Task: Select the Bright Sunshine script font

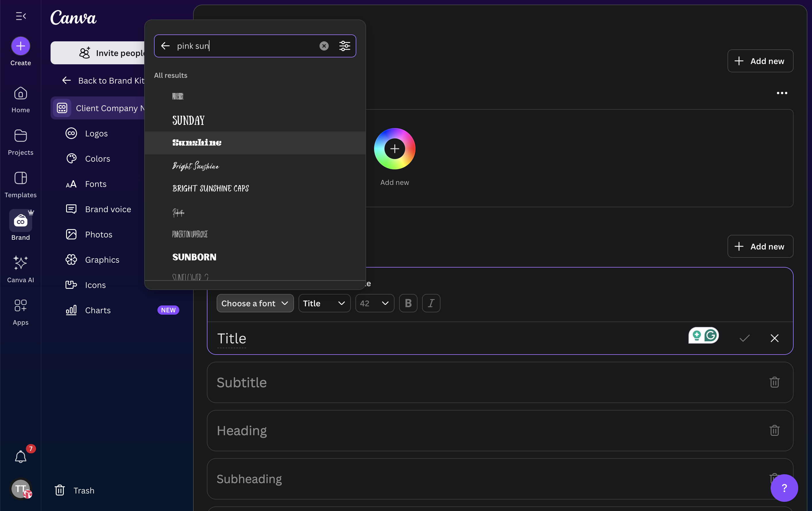Action: [255, 166]
